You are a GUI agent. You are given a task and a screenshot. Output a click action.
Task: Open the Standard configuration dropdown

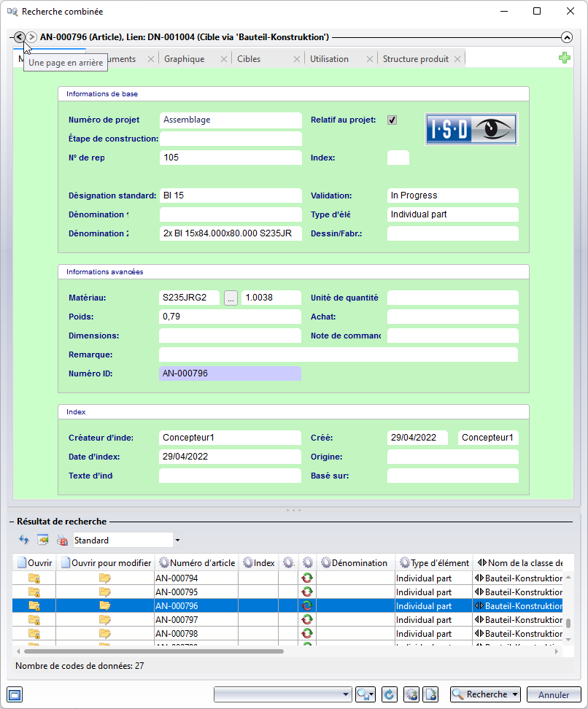(177, 541)
